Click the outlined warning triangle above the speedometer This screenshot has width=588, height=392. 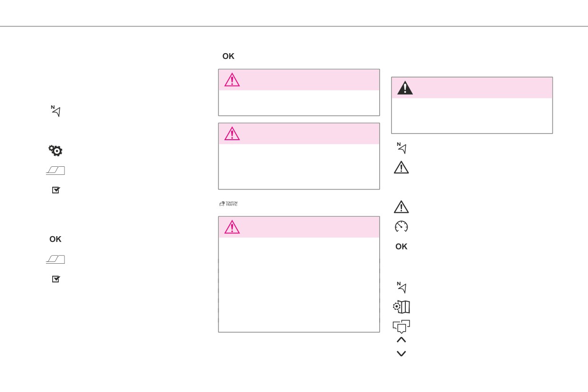click(x=401, y=207)
